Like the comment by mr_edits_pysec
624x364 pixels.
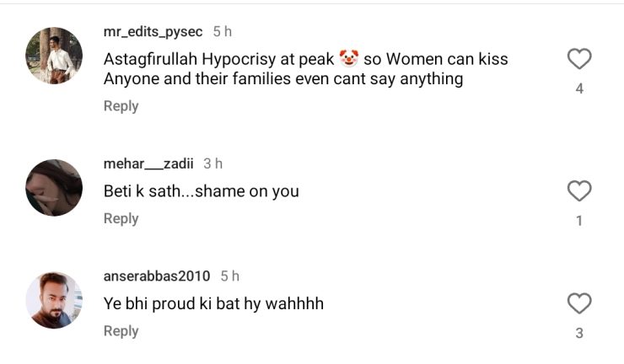click(579, 59)
